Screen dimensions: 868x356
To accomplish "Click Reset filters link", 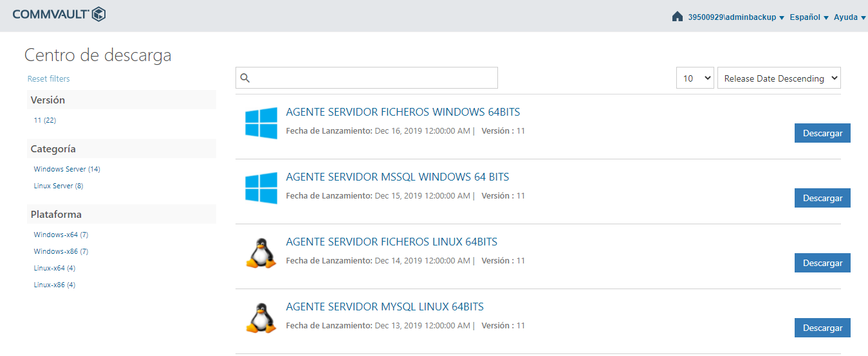I will (x=48, y=78).
